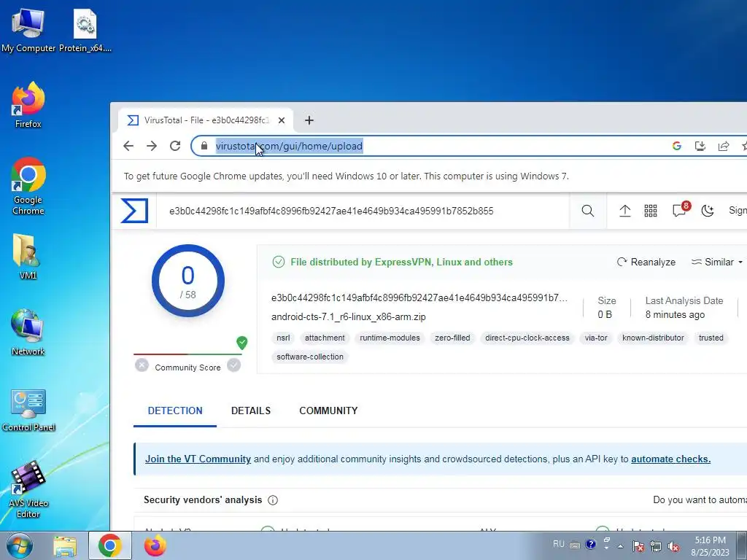Click the VirusTotal sigma logo
747x560 pixels.
[134, 211]
